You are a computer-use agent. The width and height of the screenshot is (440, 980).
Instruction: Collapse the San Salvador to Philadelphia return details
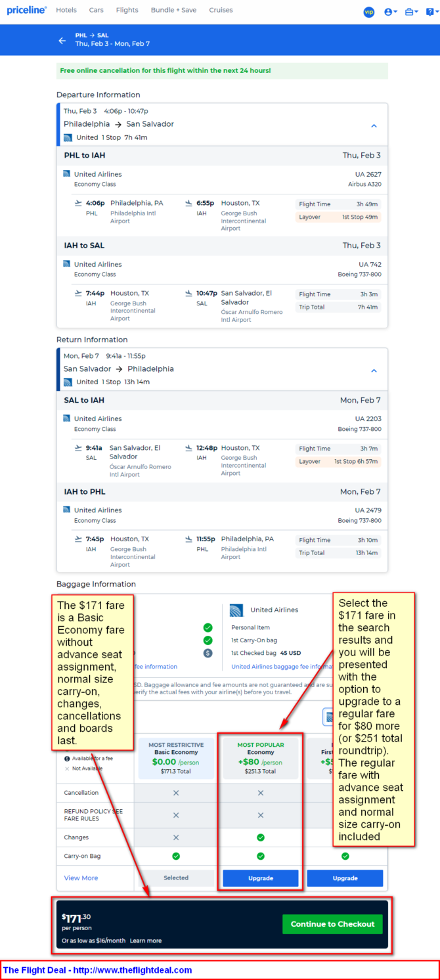(x=374, y=370)
